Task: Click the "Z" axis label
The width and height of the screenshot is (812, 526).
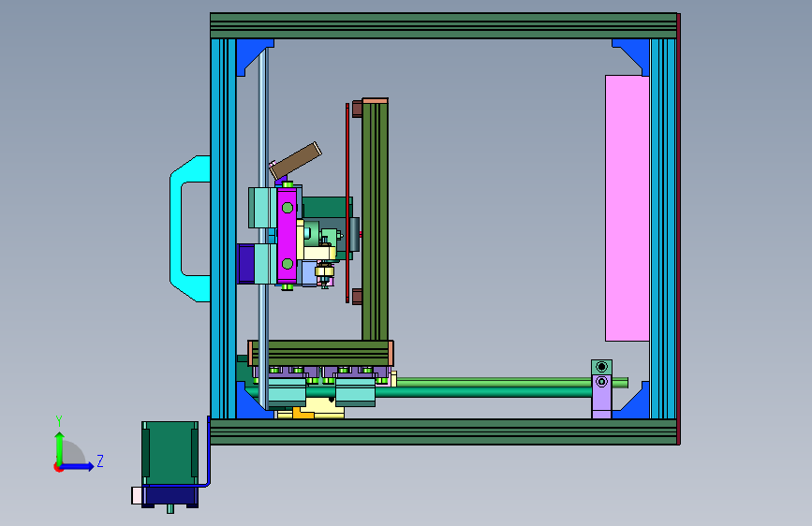Action: (100, 460)
